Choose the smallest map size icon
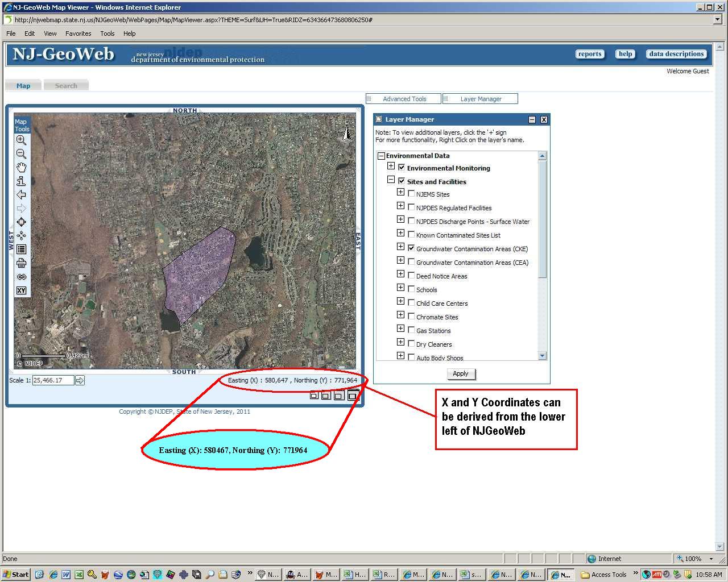The image size is (728, 582). [x=314, y=396]
